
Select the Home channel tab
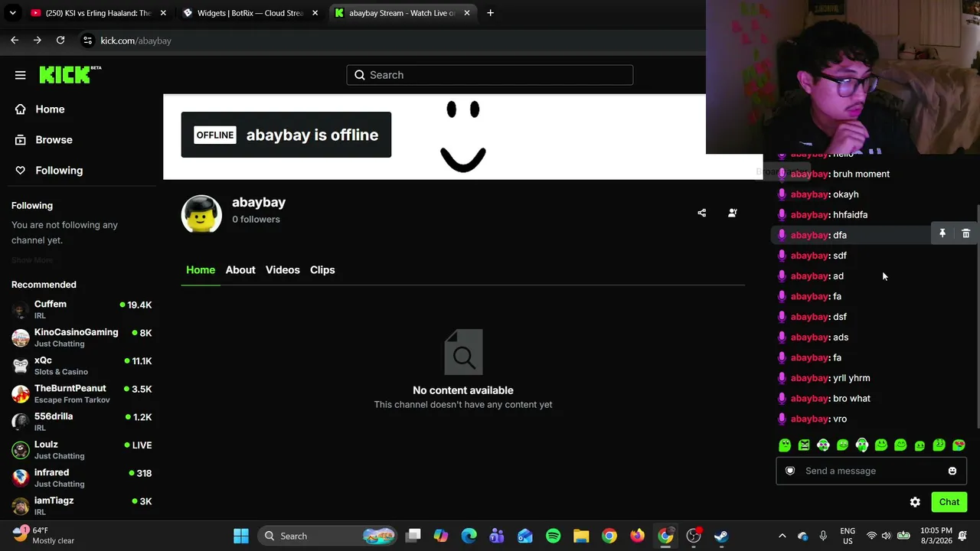click(x=201, y=270)
